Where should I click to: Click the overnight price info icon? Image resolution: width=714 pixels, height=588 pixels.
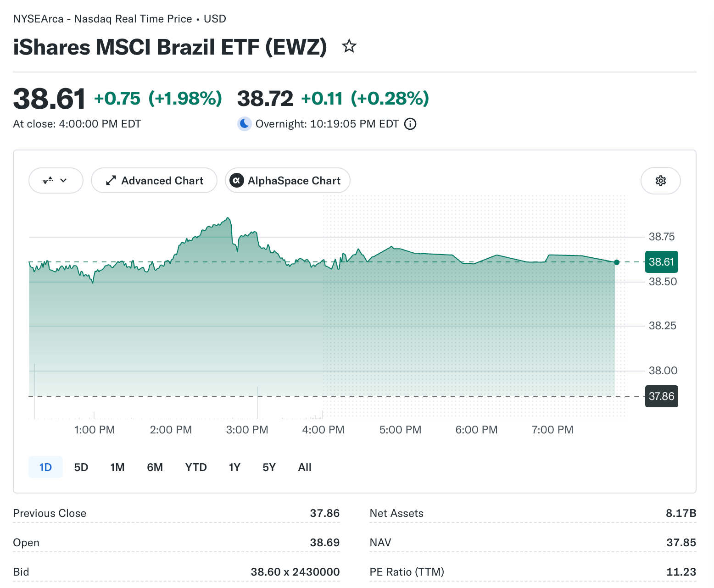[410, 124]
